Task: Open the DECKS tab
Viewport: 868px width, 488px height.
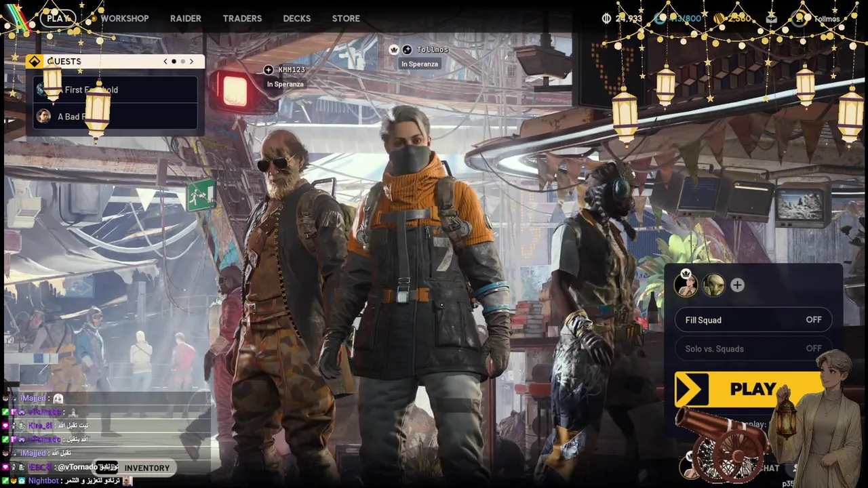Action: click(x=297, y=18)
